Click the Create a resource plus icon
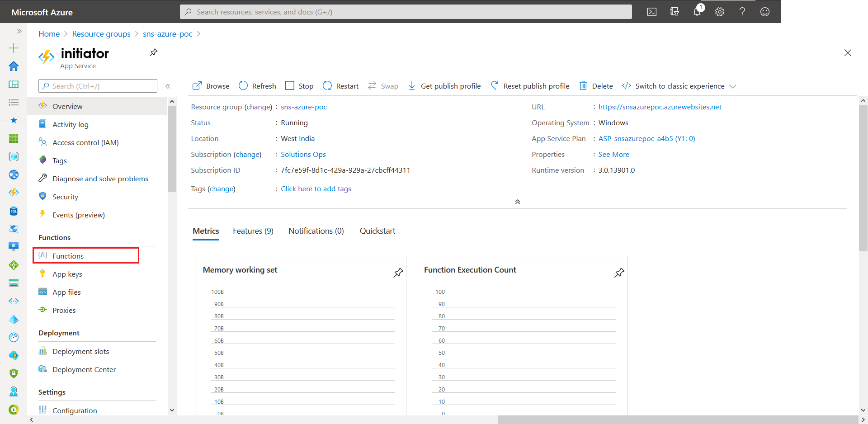 click(x=14, y=48)
